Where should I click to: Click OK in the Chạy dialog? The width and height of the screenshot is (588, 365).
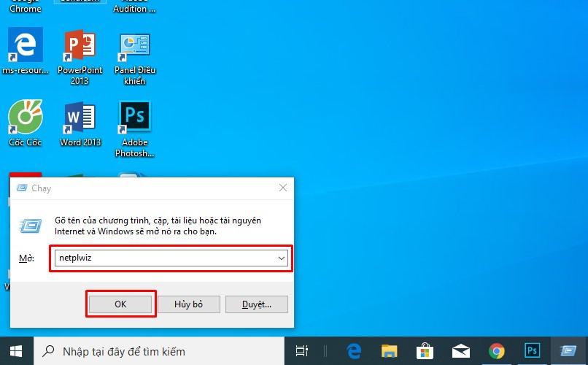pyautogui.click(x=120, y=304)
